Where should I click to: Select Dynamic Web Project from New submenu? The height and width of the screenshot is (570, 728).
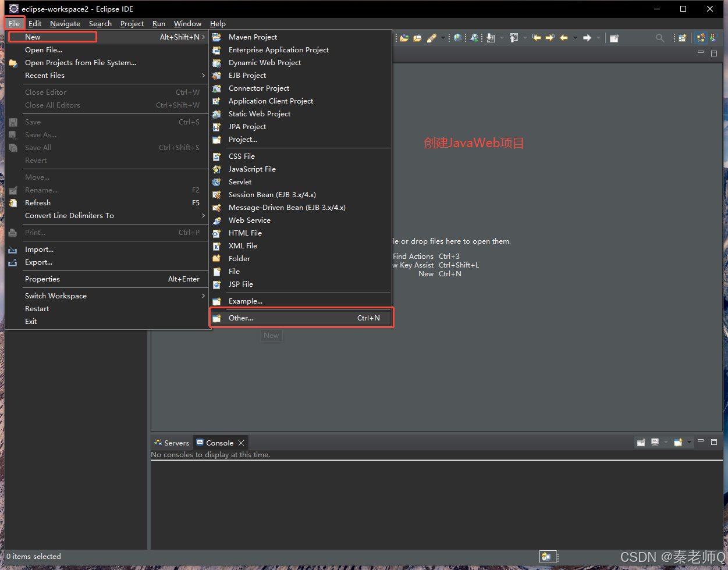click(x=264, y=63)
